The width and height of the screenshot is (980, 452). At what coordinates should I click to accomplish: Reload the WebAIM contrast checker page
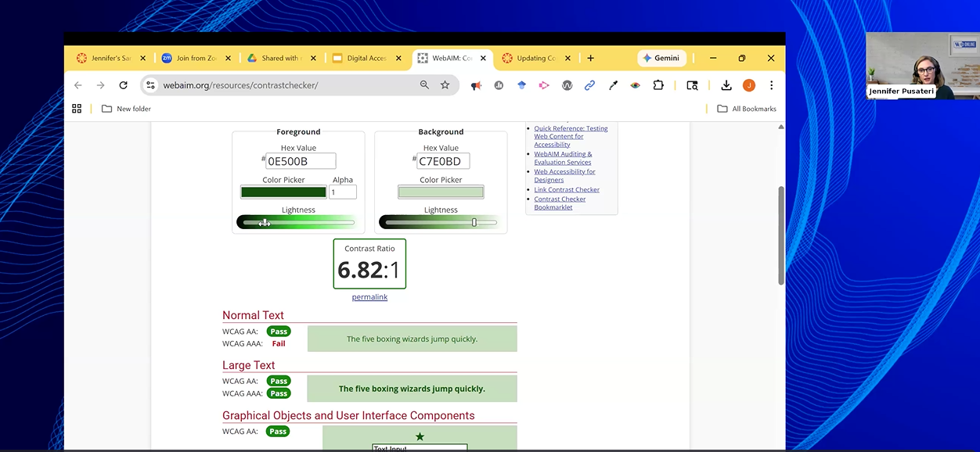(x=123, y=85)
